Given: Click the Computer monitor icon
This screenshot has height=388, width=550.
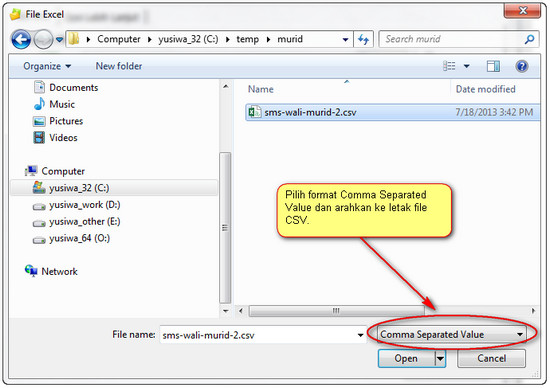Looking at the screenshot, I should [x=31, y=171].
